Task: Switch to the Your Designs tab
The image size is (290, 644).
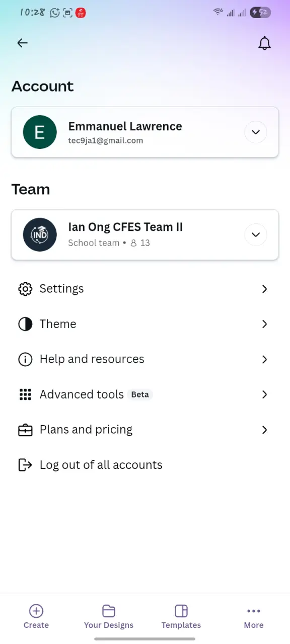Action: pyautogui.click(x=109, y=617)
